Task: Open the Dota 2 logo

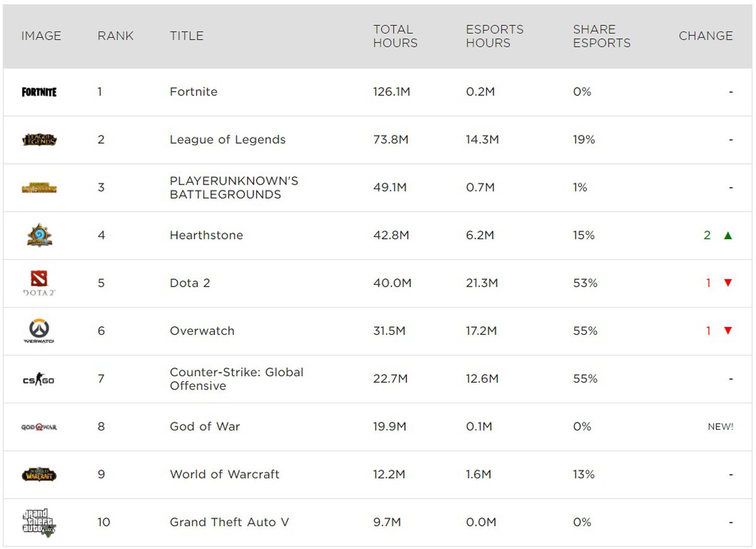Action: tap(39, 283)
